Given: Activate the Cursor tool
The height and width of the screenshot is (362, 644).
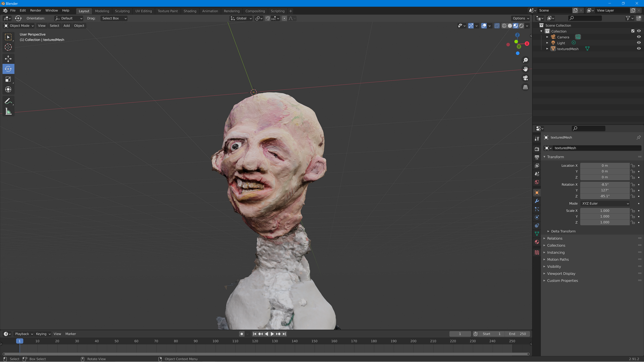Looking at the screenshot, I should click(8, 47).
